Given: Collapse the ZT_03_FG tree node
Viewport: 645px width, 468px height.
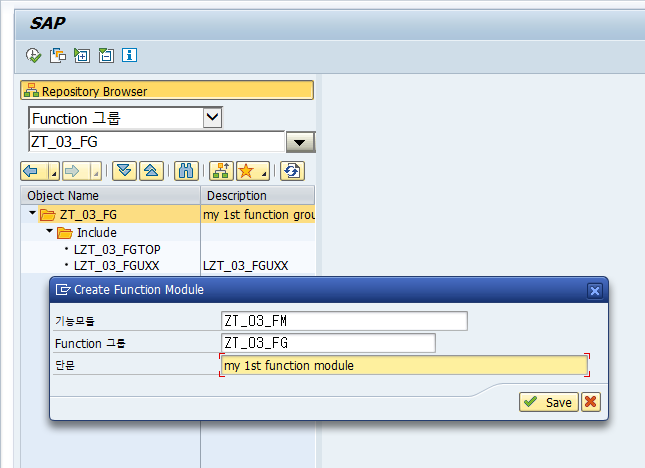Looking at the screenshot, I should pos(32,213).
